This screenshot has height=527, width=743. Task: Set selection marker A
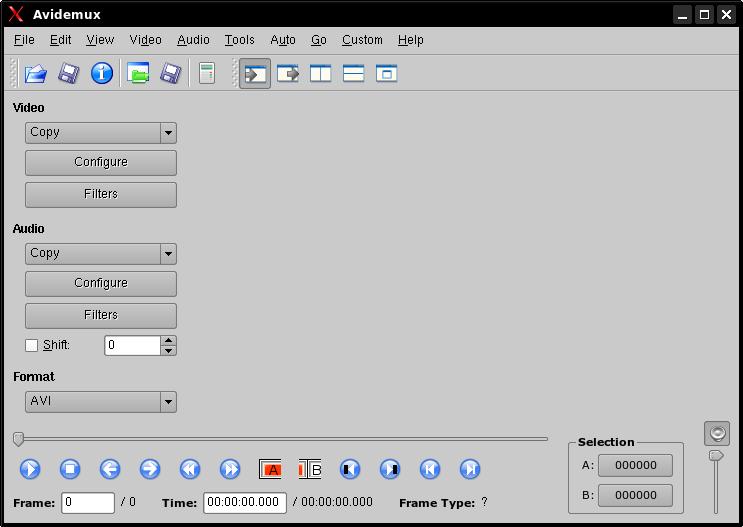pos(270,469)
